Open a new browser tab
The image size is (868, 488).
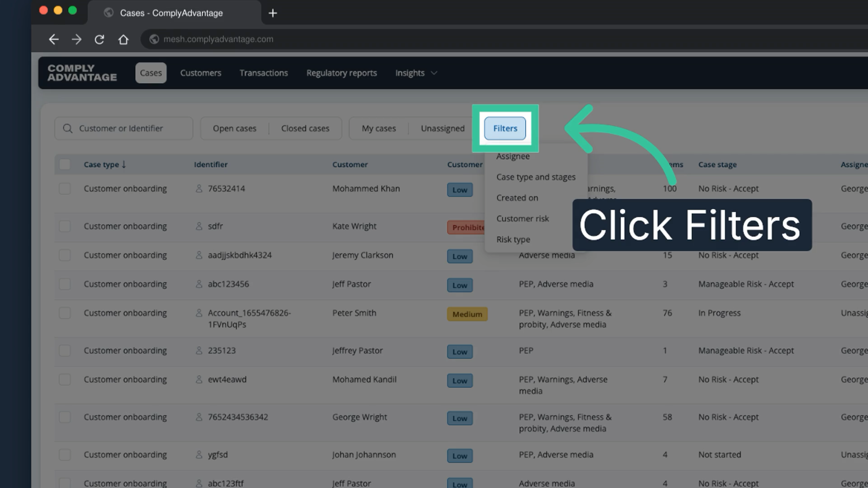(273, 13)
